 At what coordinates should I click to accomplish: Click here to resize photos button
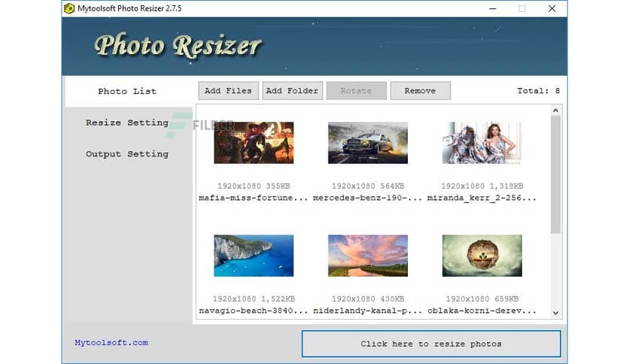[x=431, y=344]
